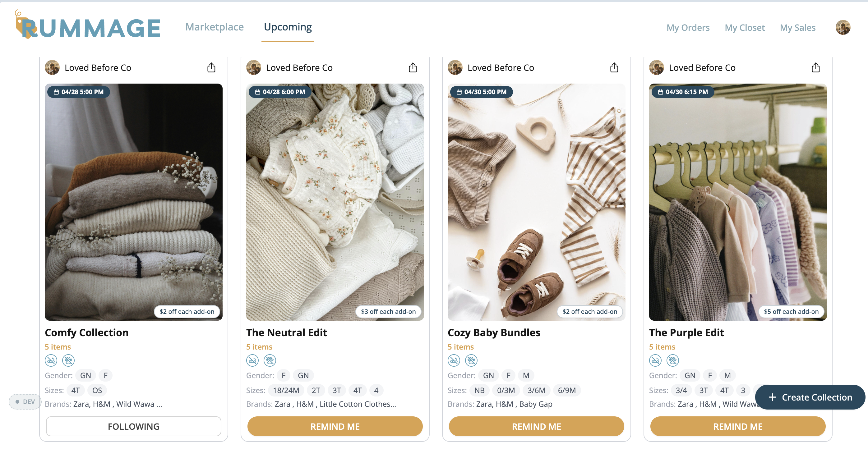Open the Cozy Baby Bundles cover photo
868x449 pixels.
coord(536,202)
